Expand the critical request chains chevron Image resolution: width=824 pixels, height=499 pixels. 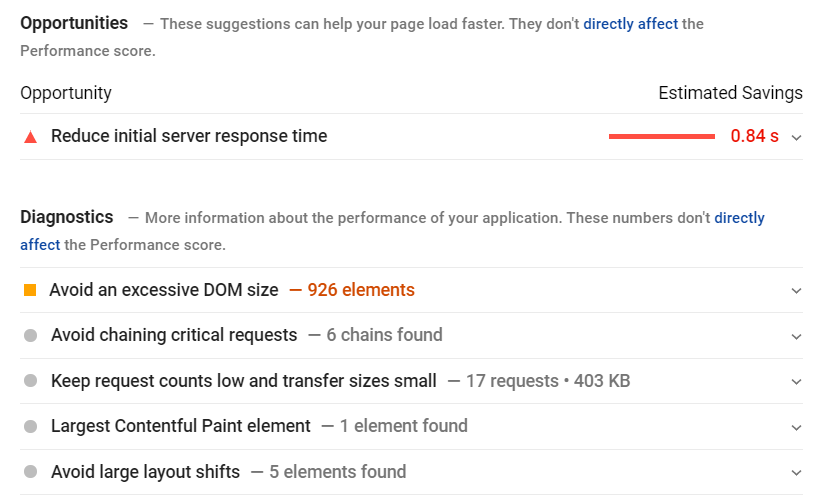[796, 336]
